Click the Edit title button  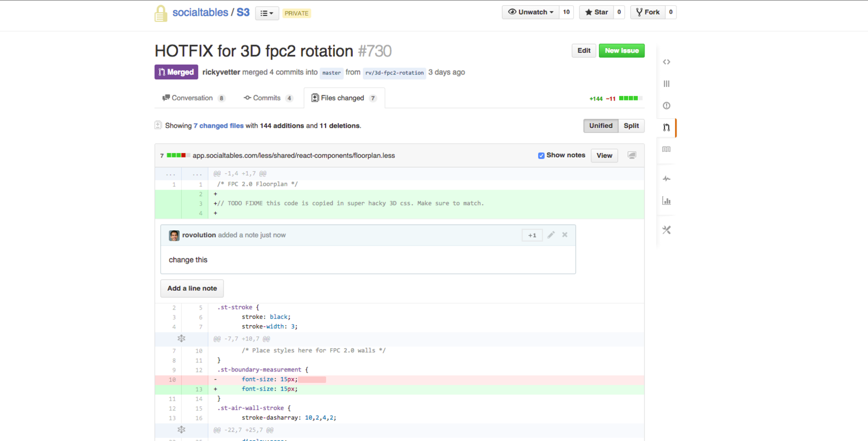coord(584,51)
